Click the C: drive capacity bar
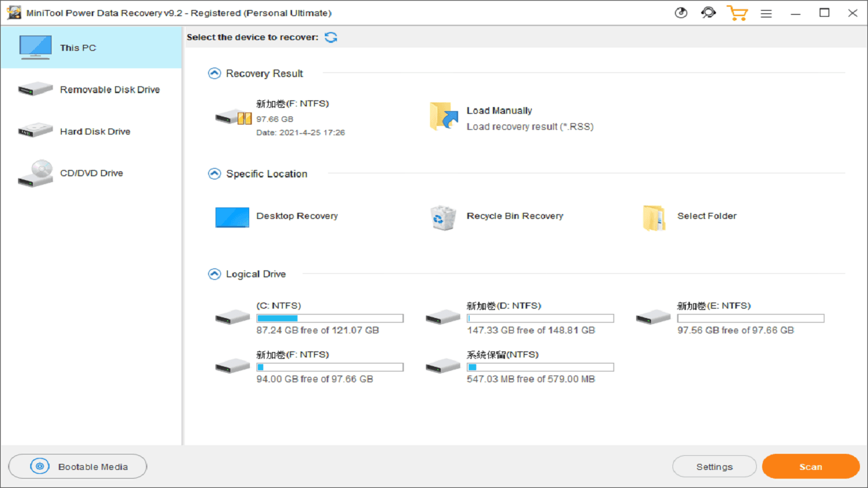868x488 pixels. click(330, 318)
